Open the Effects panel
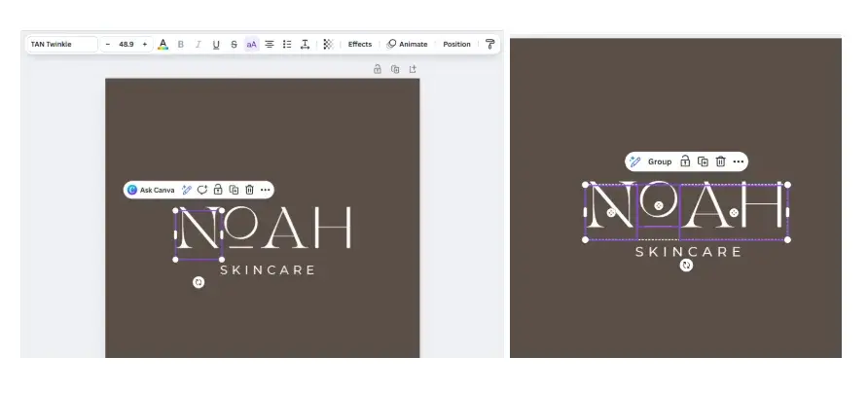This screenshot has height=393, width=868. click(360, 45)
